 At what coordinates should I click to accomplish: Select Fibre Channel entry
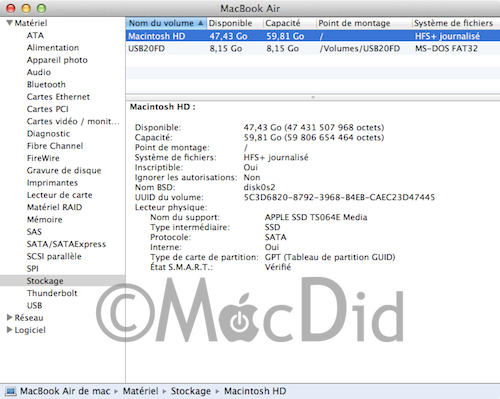pos(55,146)
